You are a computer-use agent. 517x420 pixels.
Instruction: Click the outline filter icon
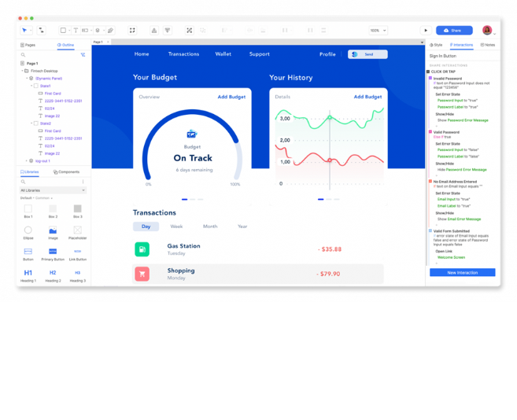(83, 55)
